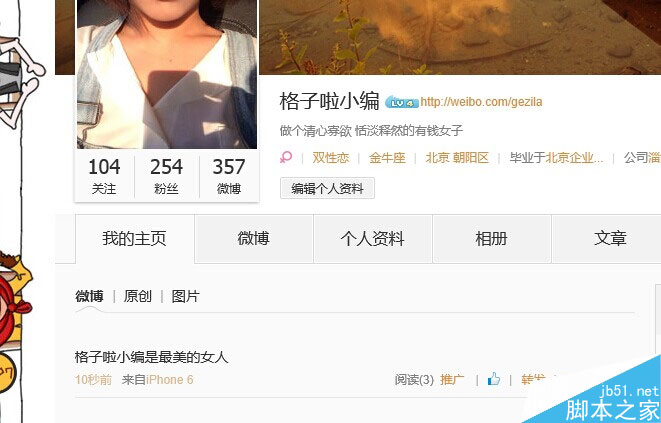Click the 北京 朝阳区 location link
Image resolution: width=661 pixels, height=423 pixels.
coord(457,158)
